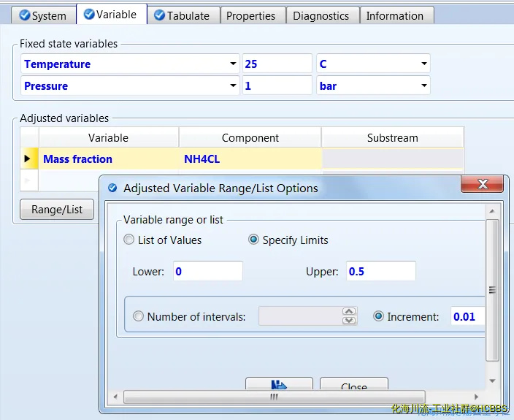Open the bar pressure unit dropdown

[x=423, y=86]
